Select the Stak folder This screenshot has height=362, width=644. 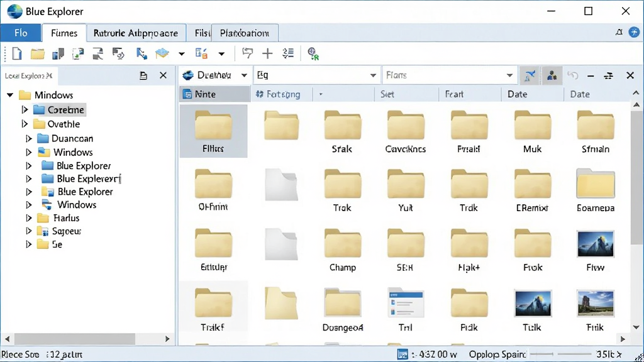pos(342,132)
